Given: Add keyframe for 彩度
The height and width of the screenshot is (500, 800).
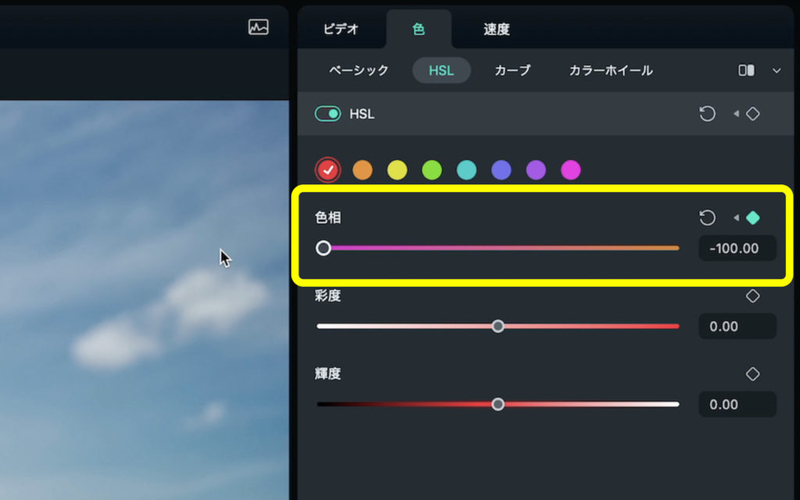Looking at the screenshot, I should (753, 296).
